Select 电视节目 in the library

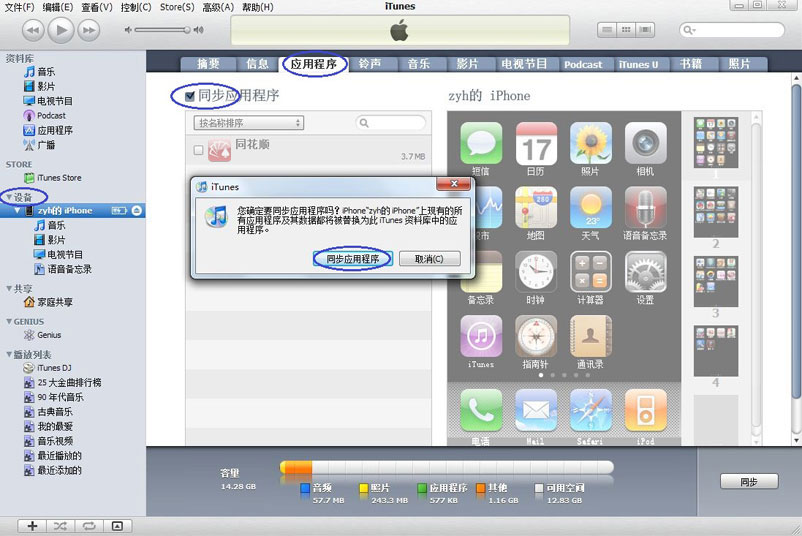point(49,101)
